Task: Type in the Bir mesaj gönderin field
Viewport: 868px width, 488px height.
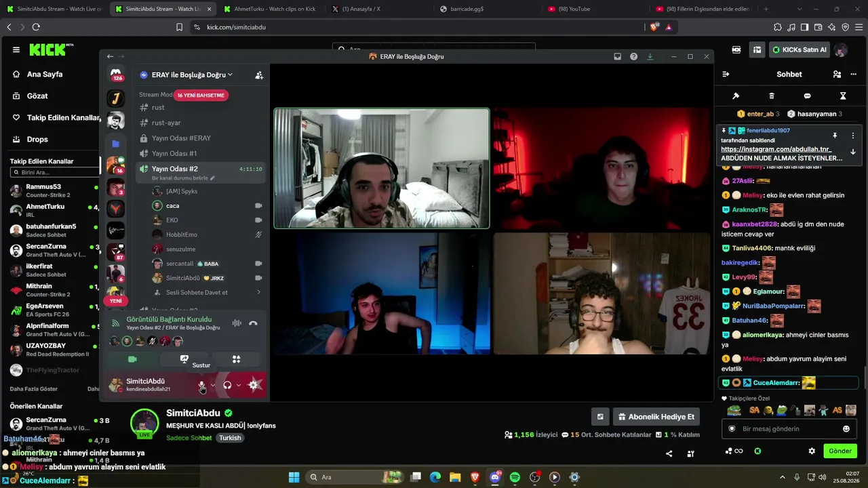Action: point(789,429)
